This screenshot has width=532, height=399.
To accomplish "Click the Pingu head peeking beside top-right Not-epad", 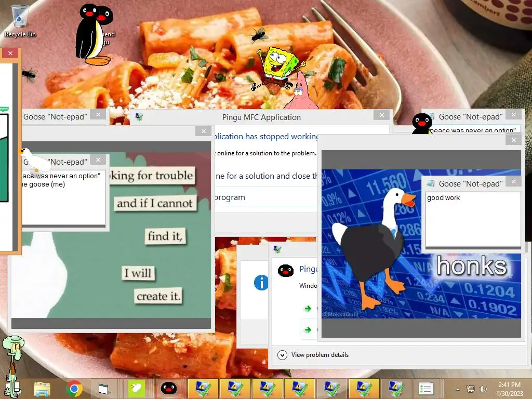I will [422, 124].
